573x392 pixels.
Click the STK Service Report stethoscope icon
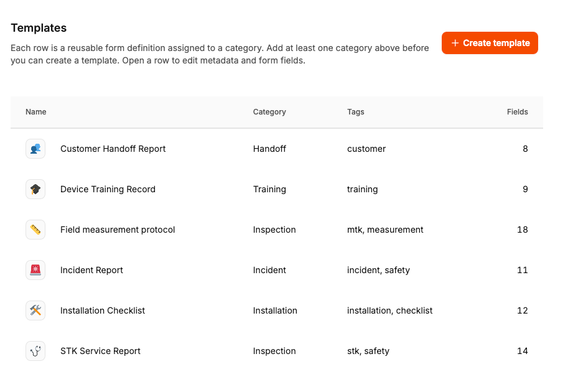pos(35,351)
